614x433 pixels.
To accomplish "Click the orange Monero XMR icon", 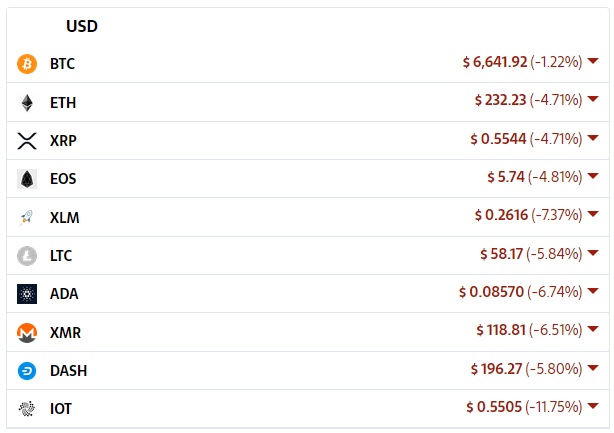I will (x=27, y=333).
